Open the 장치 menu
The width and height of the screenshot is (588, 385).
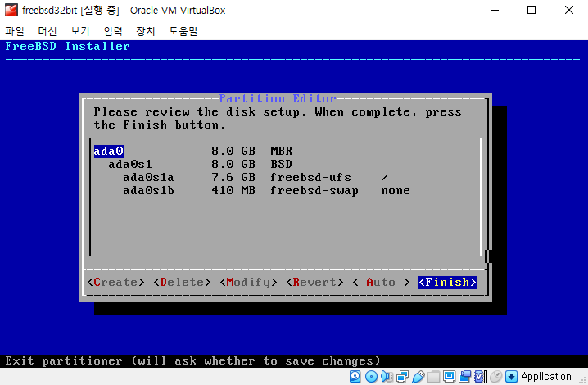[x=146, y=31]
